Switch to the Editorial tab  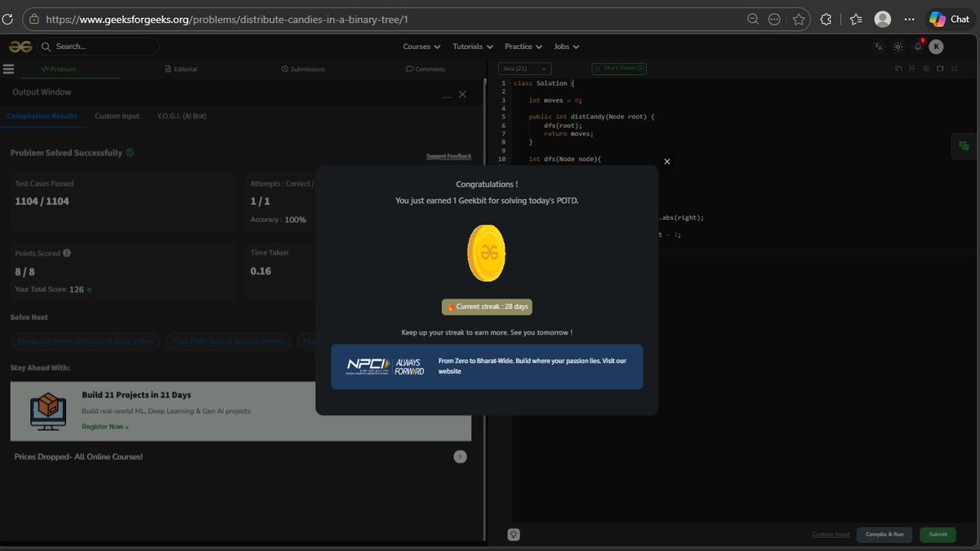tap(180, 69)
